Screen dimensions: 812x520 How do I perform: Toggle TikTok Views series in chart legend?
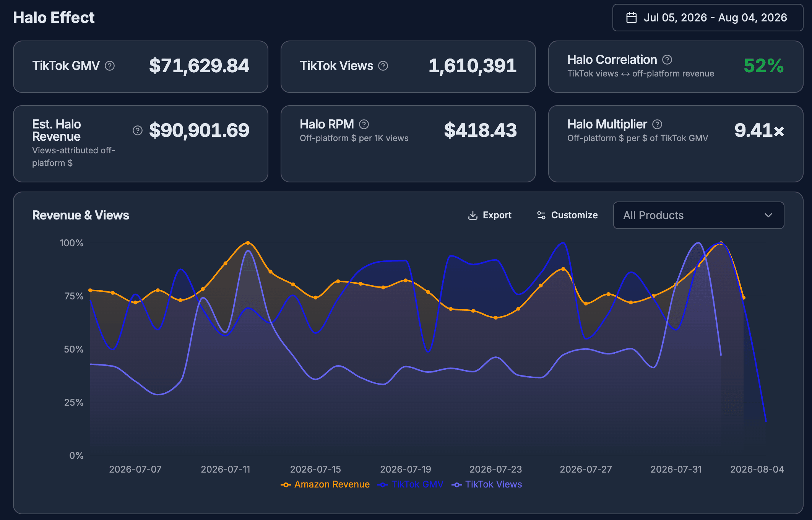click(487, 484)
